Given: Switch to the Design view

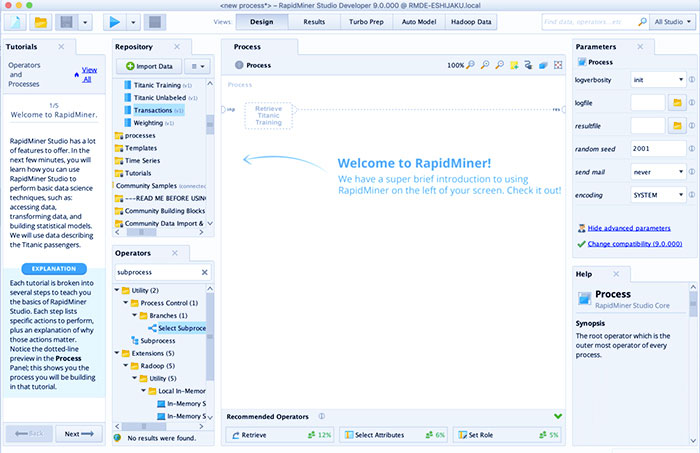Looking at the screenshot, I should tap(262, 21).
